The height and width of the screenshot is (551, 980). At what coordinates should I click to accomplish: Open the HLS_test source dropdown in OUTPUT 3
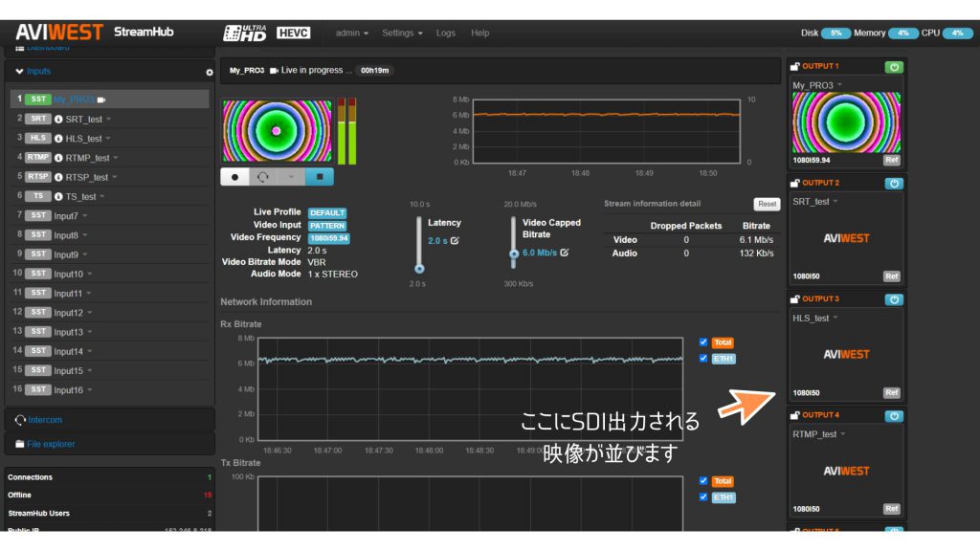(835, 318)
